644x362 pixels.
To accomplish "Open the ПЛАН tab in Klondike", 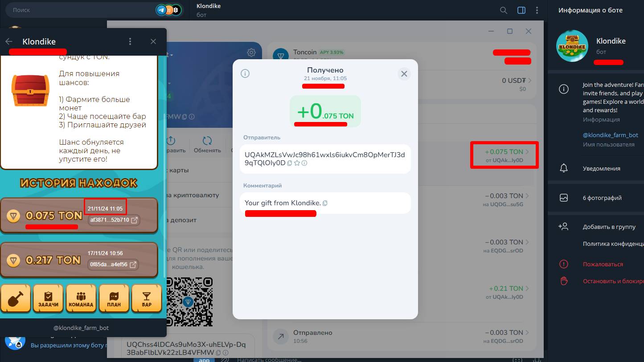I will click(114, 298).
